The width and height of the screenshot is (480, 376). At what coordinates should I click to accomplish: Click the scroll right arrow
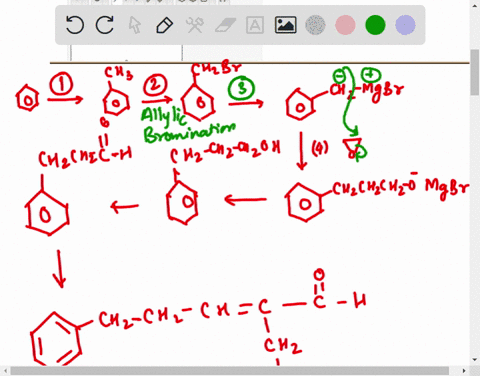[x=464, y=371]
